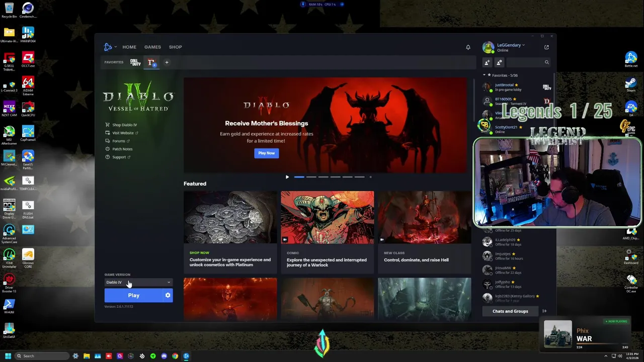This screenshot has height=362, width=644.
Task: Click the Play Now banner button
Action: point(266,153)
